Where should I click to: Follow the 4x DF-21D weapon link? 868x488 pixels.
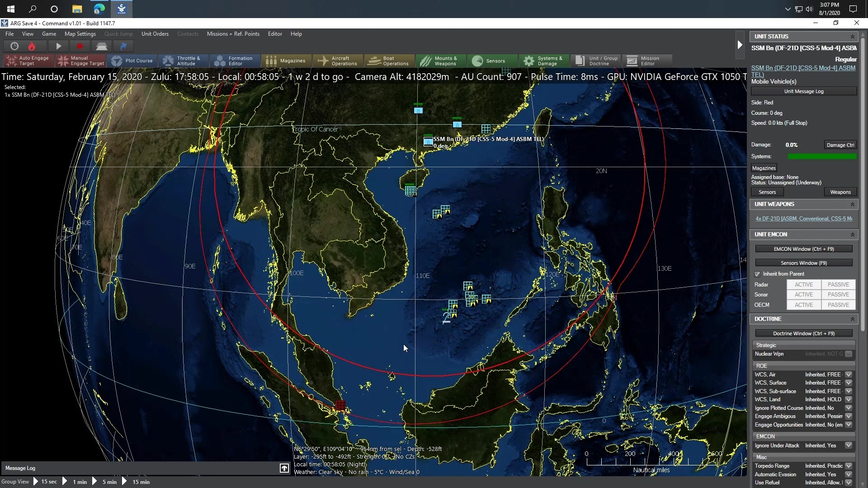804,219
